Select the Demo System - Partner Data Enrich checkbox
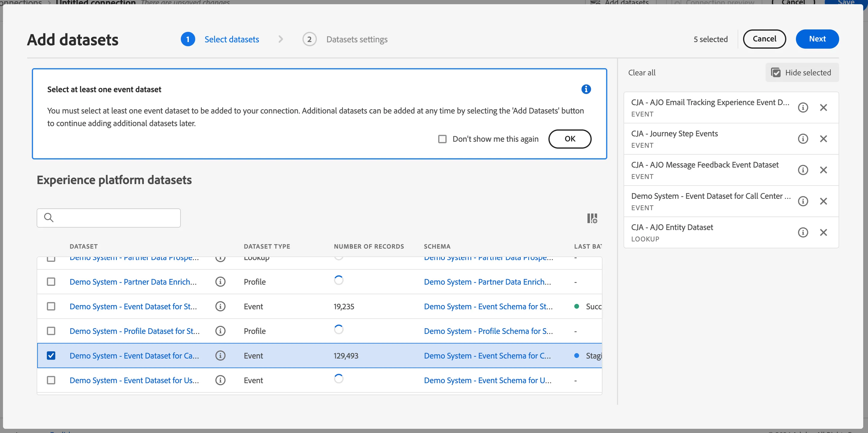 51,281
